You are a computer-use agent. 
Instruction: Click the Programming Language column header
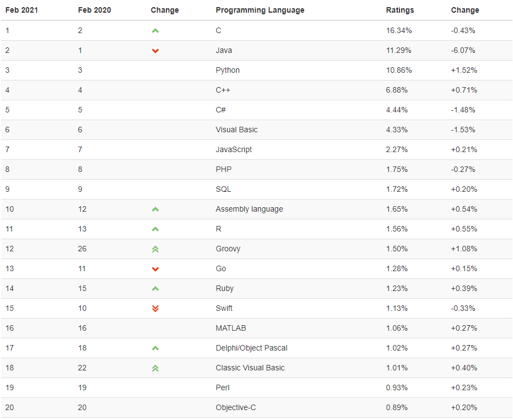click(260, 10)
